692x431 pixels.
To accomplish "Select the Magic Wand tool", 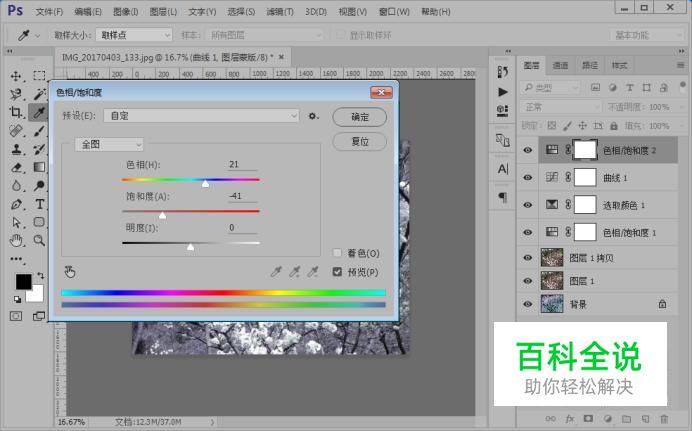I will point(39,94).
